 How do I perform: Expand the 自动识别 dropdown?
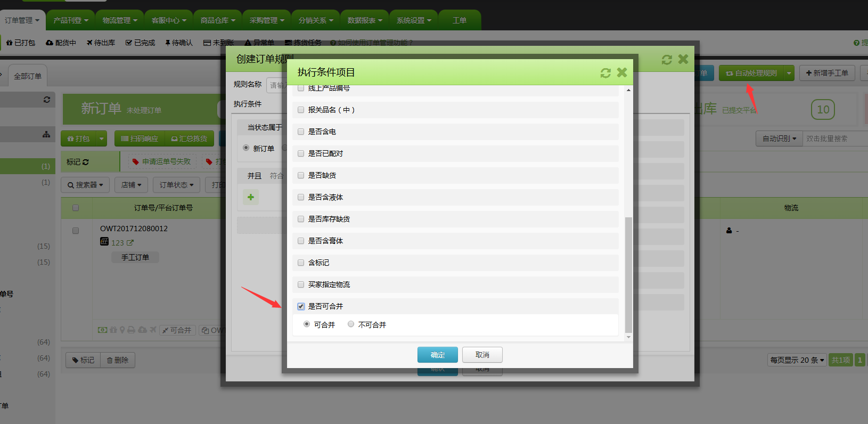point(779,138)
